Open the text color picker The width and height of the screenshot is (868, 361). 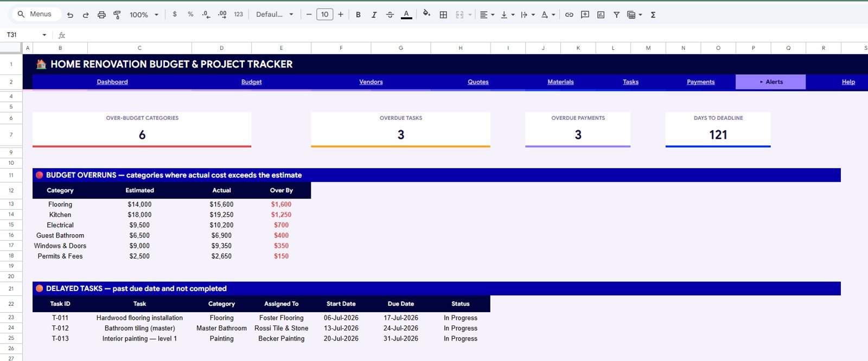tap(406, 15)
